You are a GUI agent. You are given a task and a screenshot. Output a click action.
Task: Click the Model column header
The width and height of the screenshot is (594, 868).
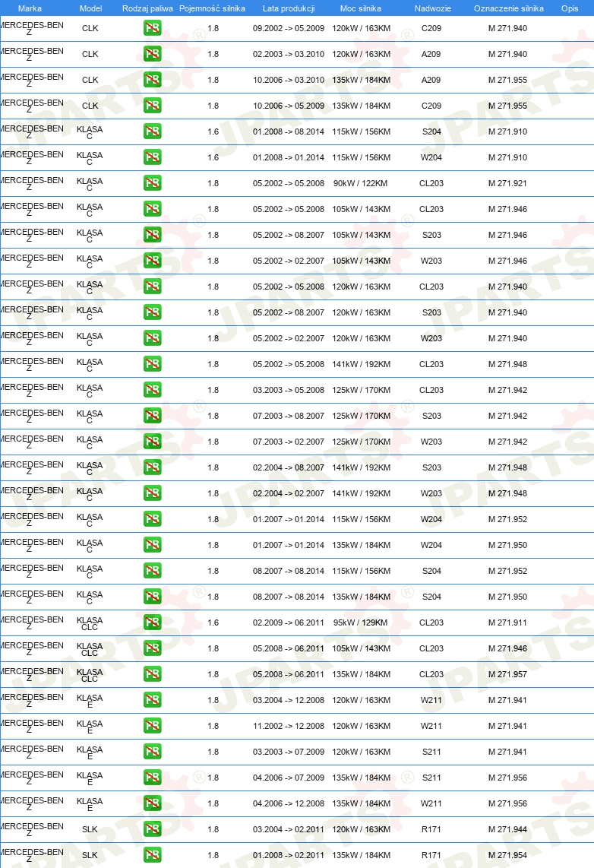pyautogui.click(x=90, y=8)
